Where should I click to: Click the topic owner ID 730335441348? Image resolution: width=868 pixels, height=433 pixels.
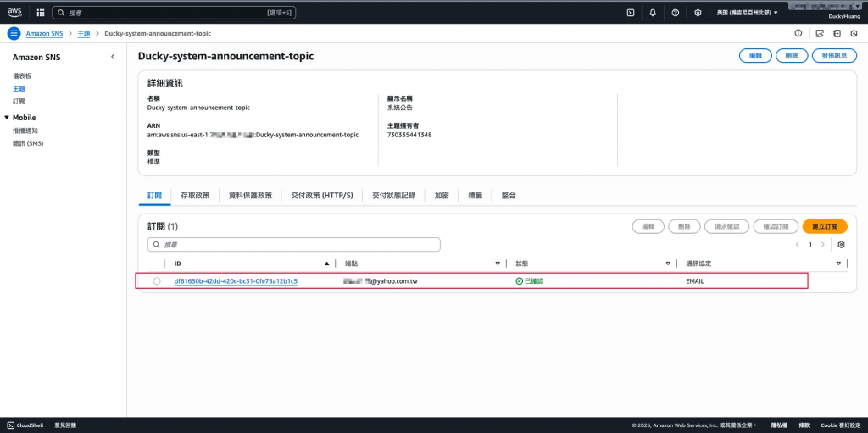(x=409, y=135)
